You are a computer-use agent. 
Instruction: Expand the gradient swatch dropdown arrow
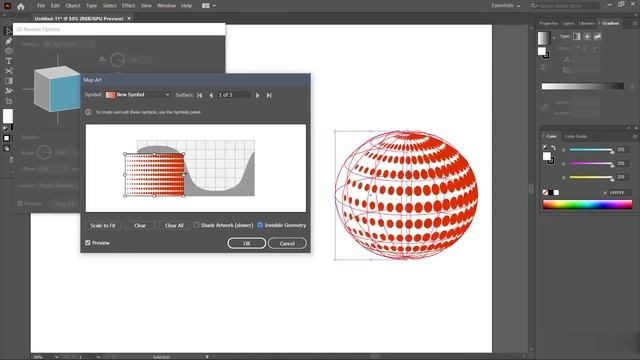[x=554, y=38]
